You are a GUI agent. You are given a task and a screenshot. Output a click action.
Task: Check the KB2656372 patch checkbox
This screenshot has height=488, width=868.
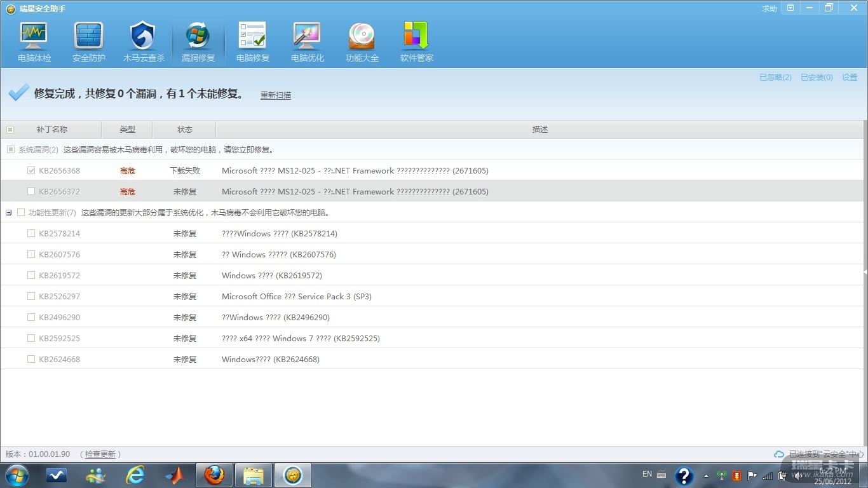coord(31,191)
